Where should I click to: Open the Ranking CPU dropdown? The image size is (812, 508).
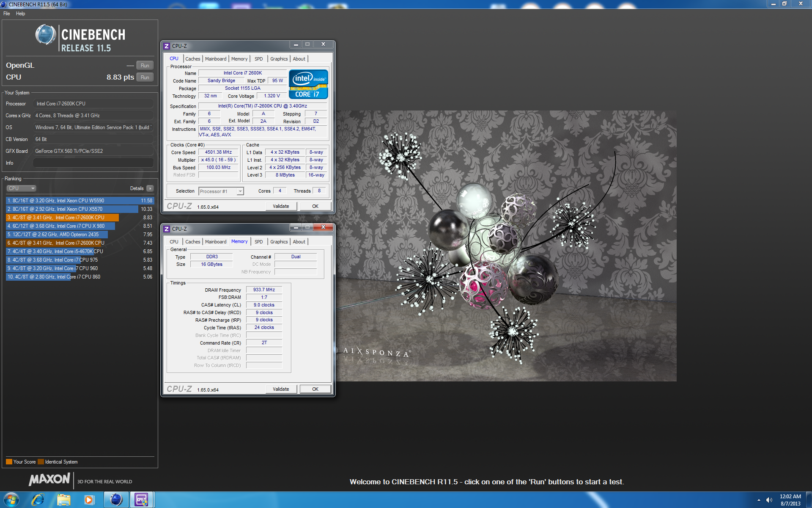(21, 188)
